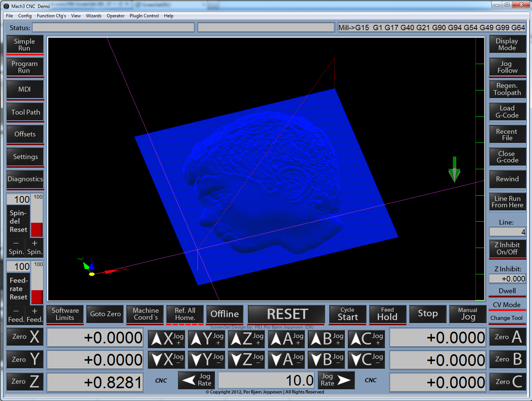Toggle Z Inhibit On/Off

coord(507,249)
